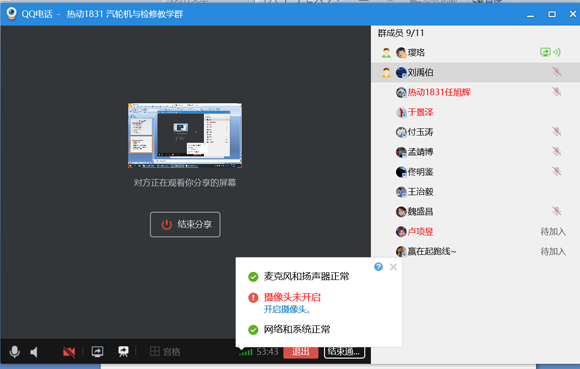The image size is (580, 369).
Task: Click muted mic icon beside 热动1831任旭辉
Action: click(557, 92)
